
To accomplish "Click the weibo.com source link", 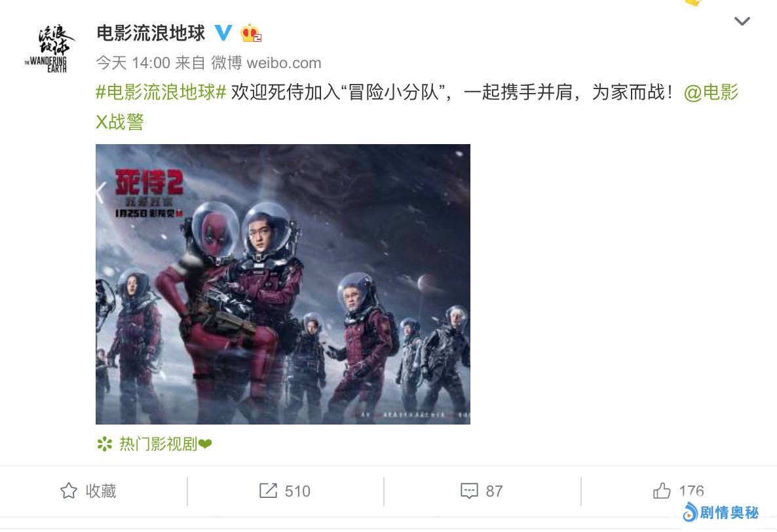I will [284, 63].
